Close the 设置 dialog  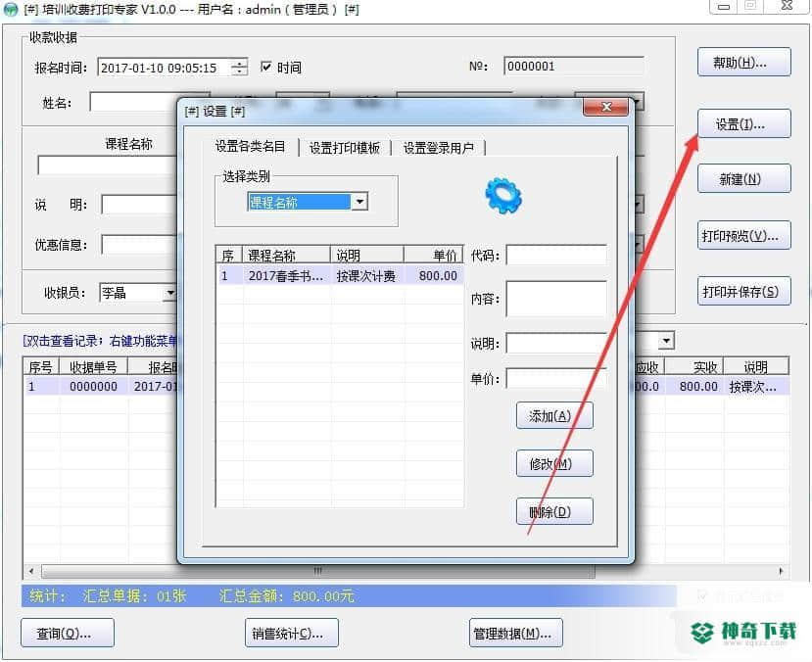[x=606, y=107]
